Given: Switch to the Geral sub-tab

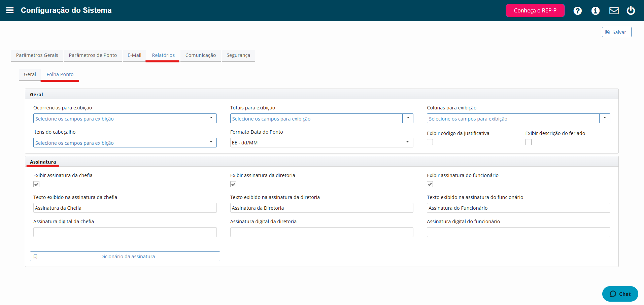Looking at the screenshot, I should click(30, 74).
